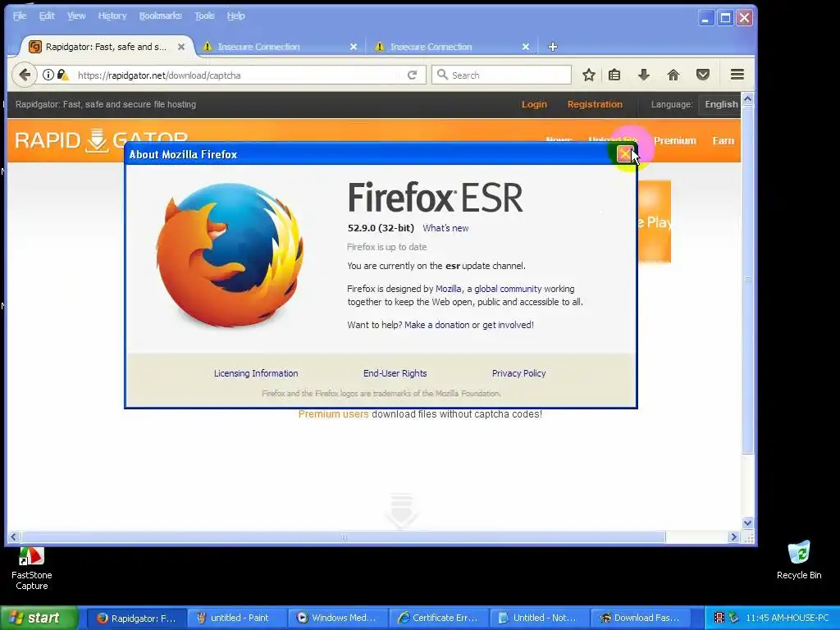The image size is (840, 630).
Task: Follow the Mozilla link in dialog
Action: [449, 289]
